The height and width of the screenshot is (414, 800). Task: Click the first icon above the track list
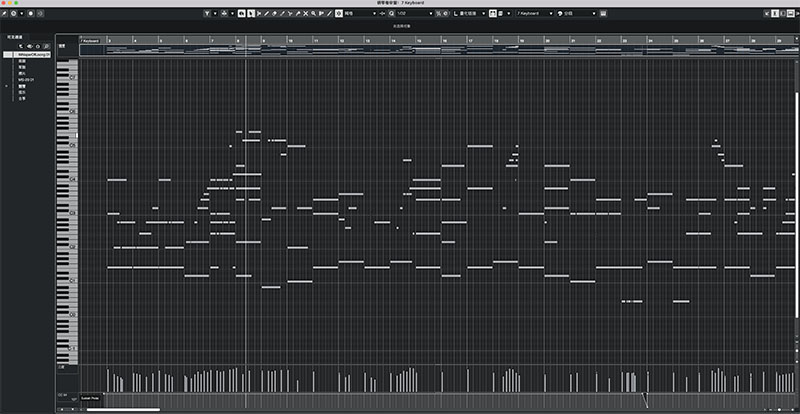coord(21,46)
